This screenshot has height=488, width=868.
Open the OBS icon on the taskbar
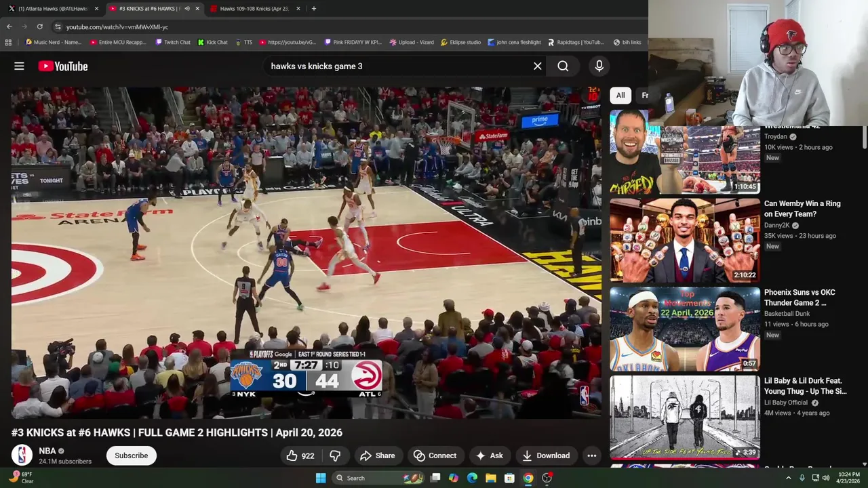point(547,478)
